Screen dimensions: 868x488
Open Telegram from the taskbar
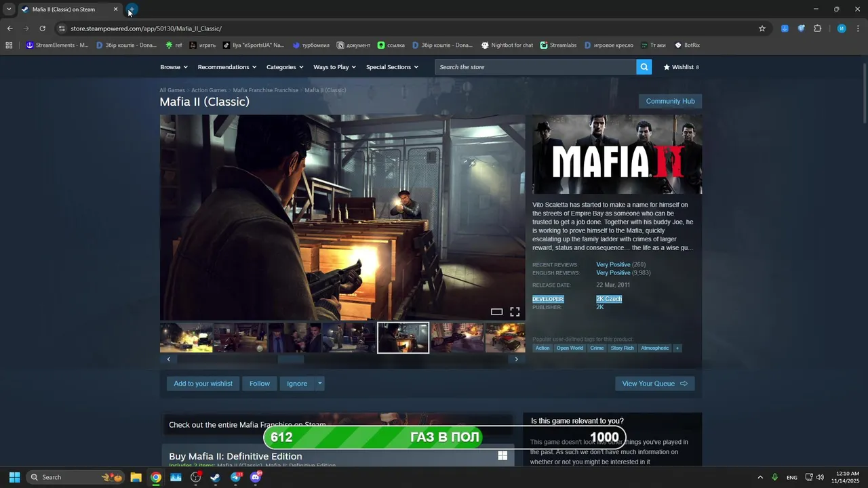click(235, 477)
